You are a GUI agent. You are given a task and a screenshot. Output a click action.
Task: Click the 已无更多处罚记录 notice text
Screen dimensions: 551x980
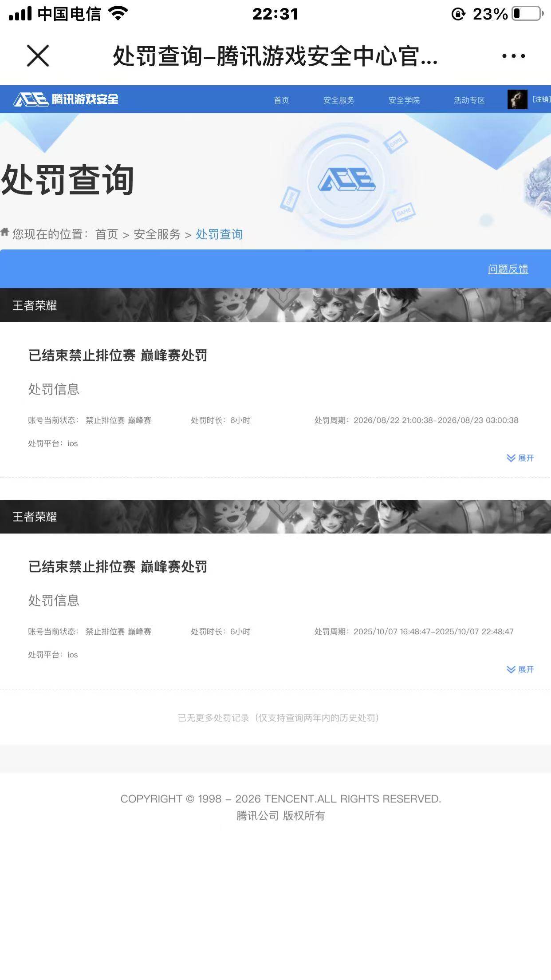click(x=278, y=718)
